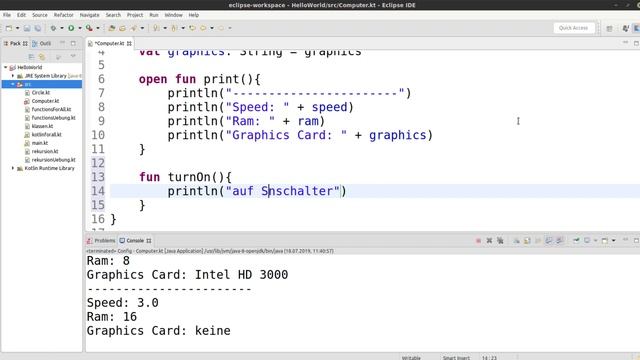640x360 pixels.
Task: Collapse the HelloWorld project node
Action: (x=6, y=67)
